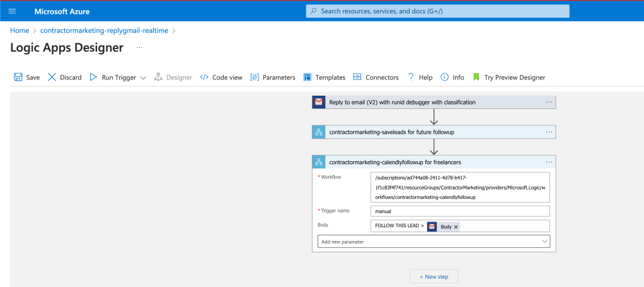Click Discard in the toolbar
644x287 pixels.
(71, 77)
